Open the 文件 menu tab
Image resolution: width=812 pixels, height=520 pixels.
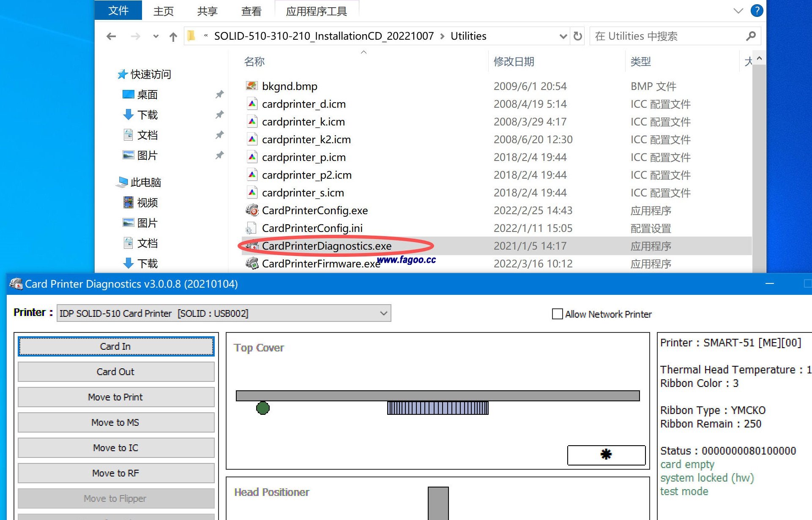[118, 11]
